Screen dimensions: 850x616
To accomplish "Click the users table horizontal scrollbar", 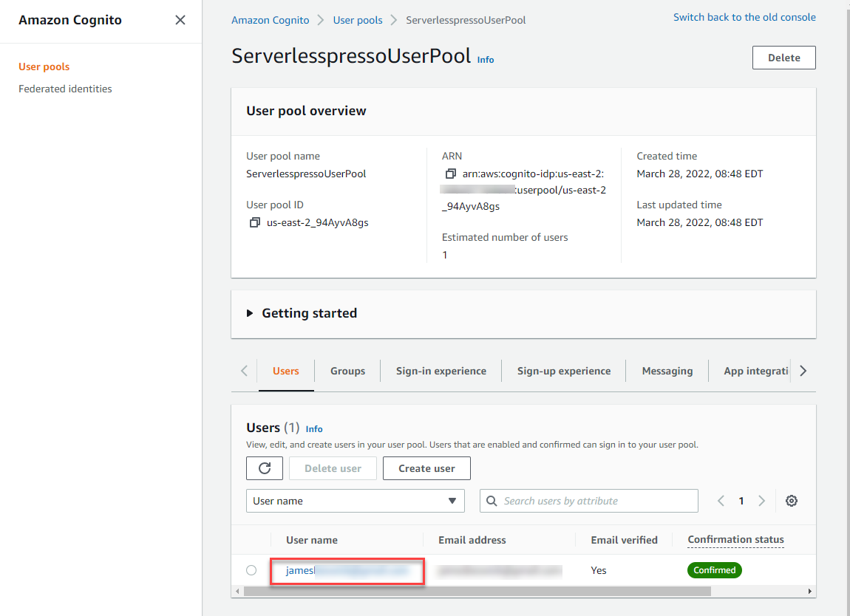I will point(477,591).
